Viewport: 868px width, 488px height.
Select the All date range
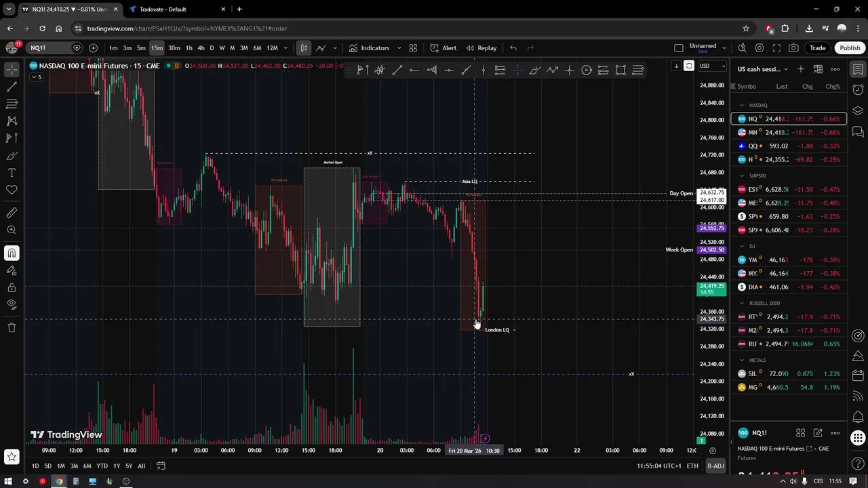(x=141, y=466)
